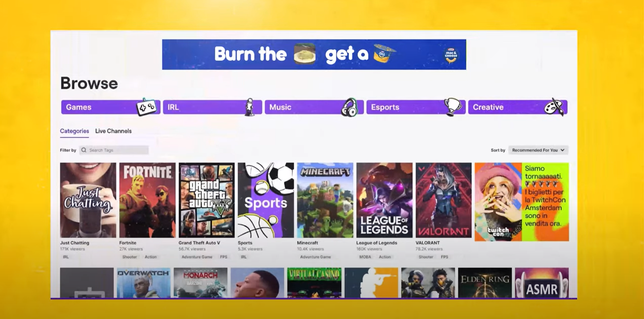Image resolution: width=644 pixels, height=319 pixels.
Task: Click the headphones icon on Music banner
Action: (x=349, y=107)
